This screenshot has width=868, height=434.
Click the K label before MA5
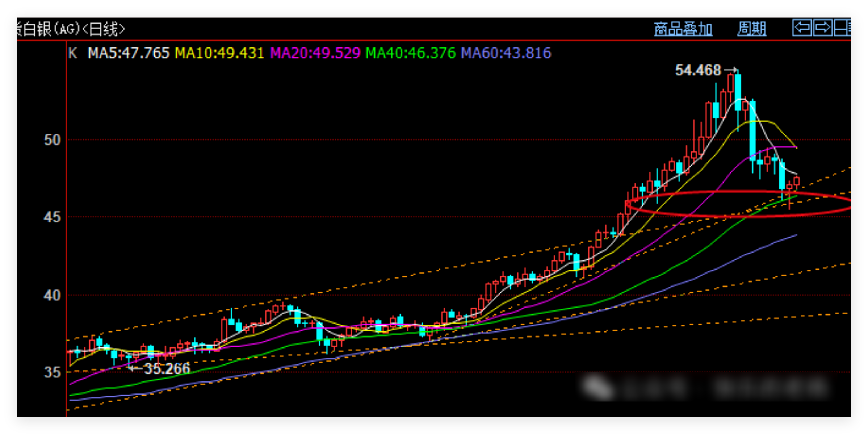pyautogui.click(x=72, y=53)
